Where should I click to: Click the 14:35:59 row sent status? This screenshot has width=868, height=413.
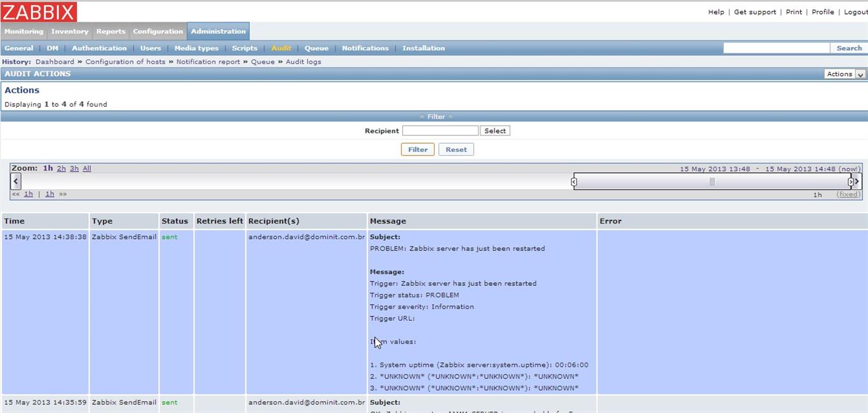(170, 402)
